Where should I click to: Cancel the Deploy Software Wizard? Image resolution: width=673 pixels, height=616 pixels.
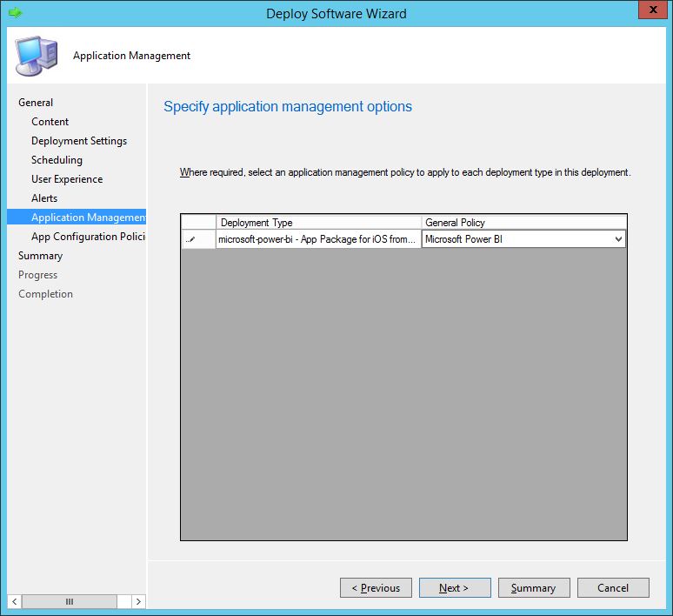click(613, 587)
